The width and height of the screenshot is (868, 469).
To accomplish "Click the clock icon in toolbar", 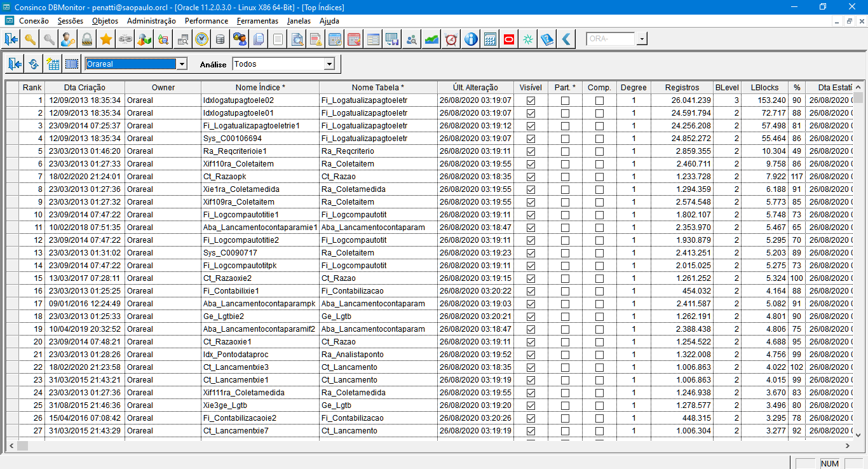I will [201, 39].
